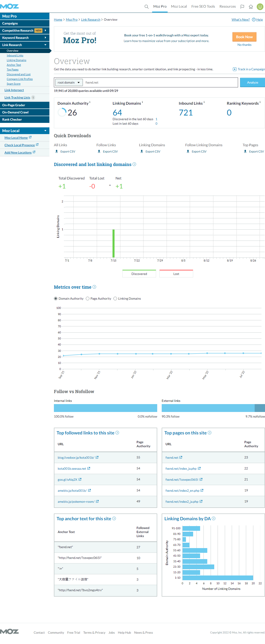Open the user avatar menu
265x644 pixels.
(x=260, y=7)
